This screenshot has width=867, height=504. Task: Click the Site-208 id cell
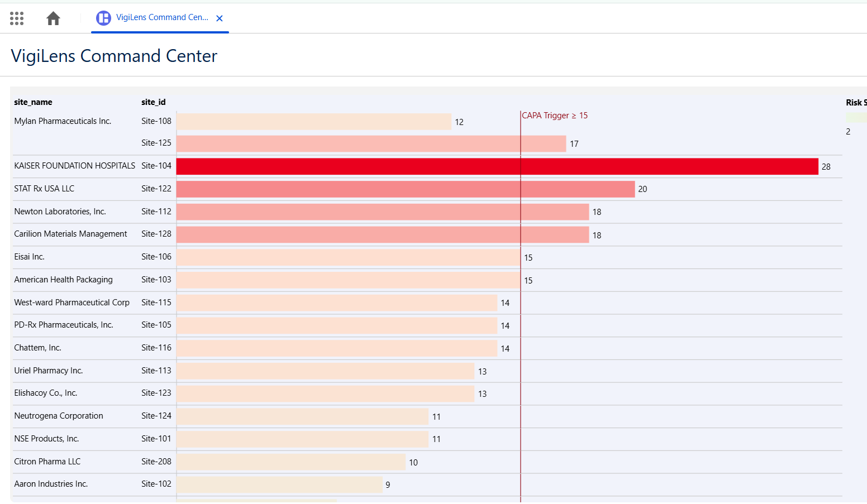click(156, 462)
